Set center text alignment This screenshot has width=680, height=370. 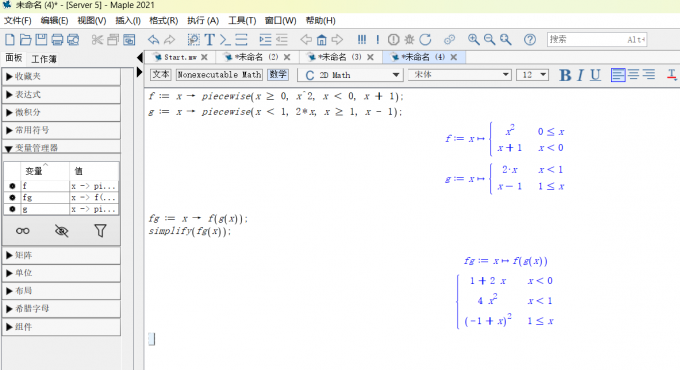[633, 75]
